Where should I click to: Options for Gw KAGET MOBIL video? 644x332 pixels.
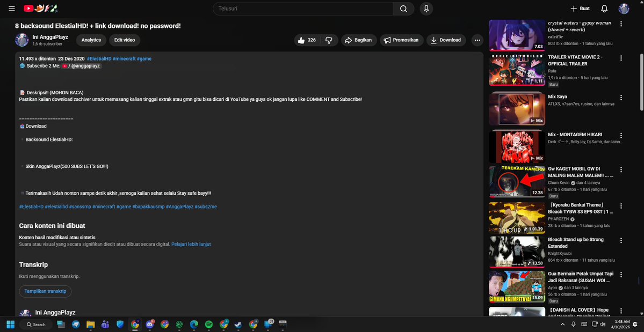pos(621,169)
